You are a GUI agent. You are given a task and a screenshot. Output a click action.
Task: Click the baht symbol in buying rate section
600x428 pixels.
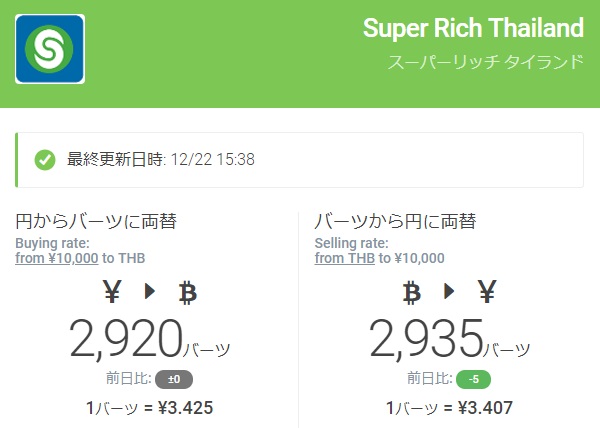click(x=187, y=293)
